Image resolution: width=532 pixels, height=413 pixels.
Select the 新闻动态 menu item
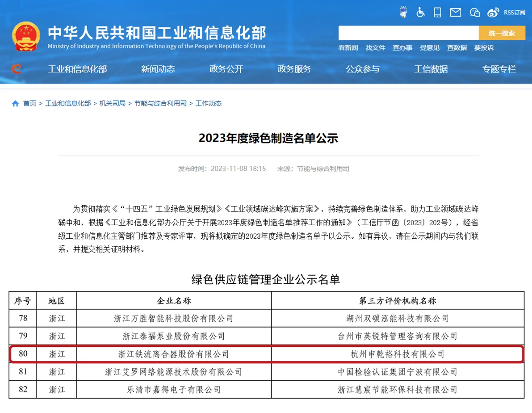(158, 69)
